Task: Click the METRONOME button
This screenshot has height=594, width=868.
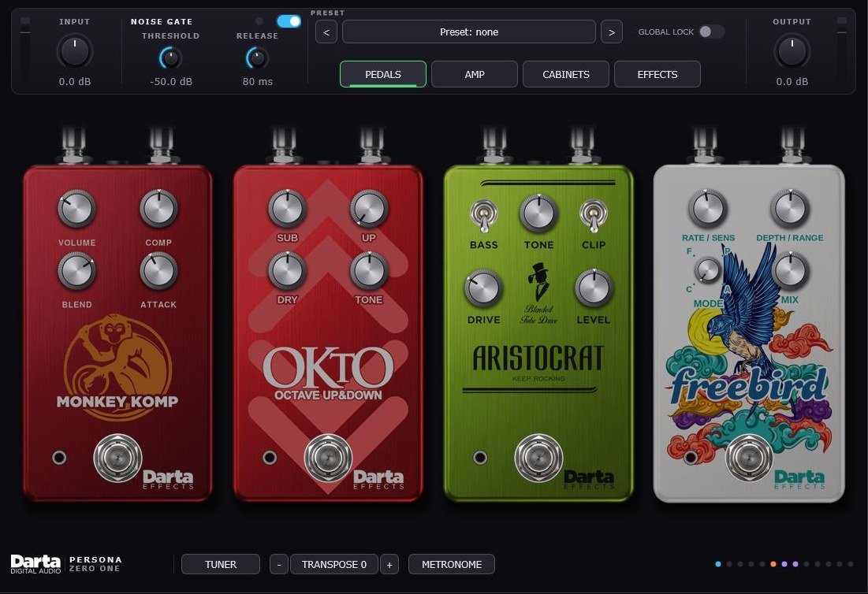Action: [452, 565]
